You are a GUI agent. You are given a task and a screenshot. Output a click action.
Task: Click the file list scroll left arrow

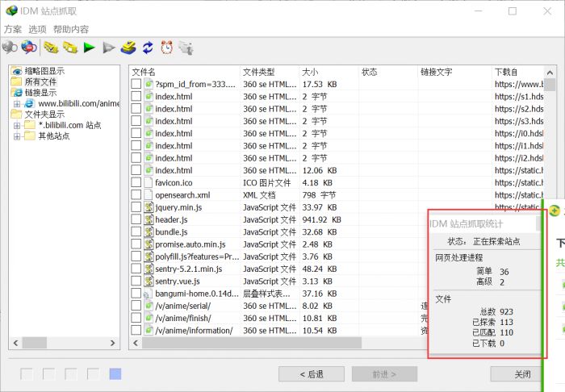[136, 343]
